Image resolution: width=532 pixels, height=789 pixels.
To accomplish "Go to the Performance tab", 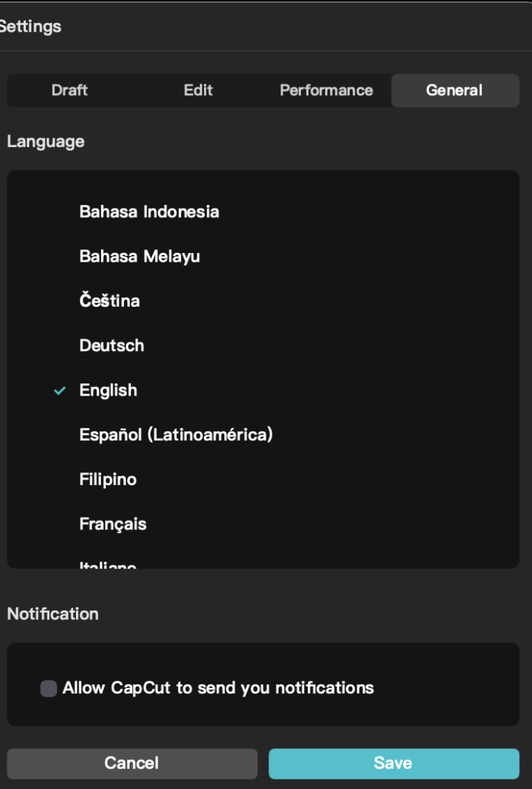I will [326, 90].
